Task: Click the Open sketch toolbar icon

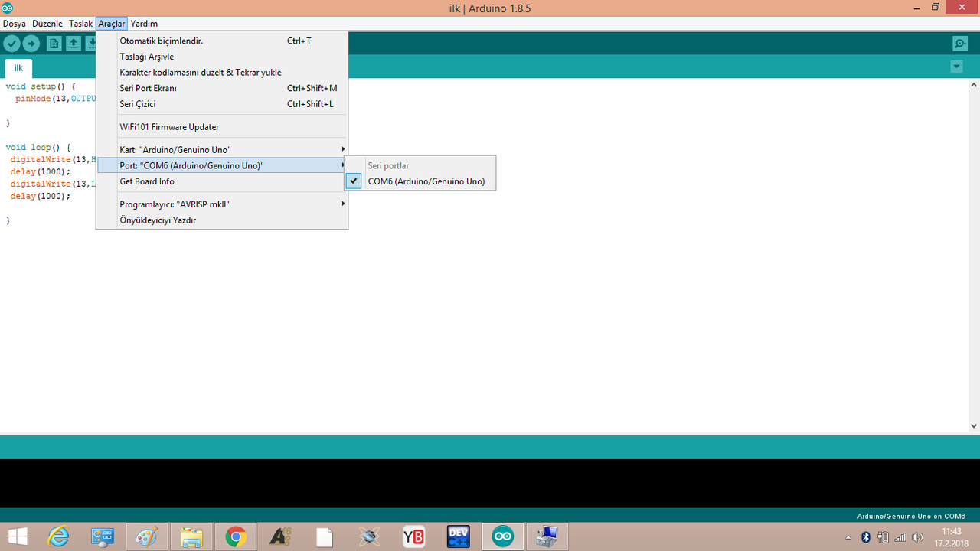Action: coord(73,44)
